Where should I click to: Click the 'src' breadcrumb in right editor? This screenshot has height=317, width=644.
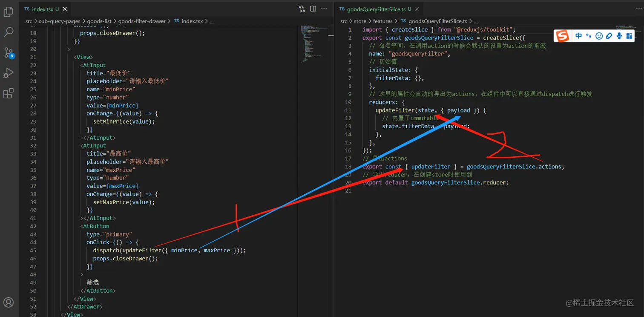344,21
